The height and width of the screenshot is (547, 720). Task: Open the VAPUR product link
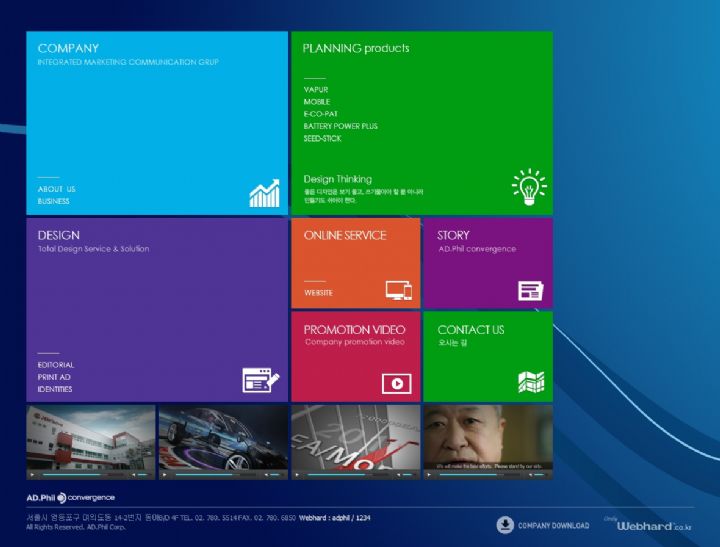pyautogui.click(x=316, y=90)
